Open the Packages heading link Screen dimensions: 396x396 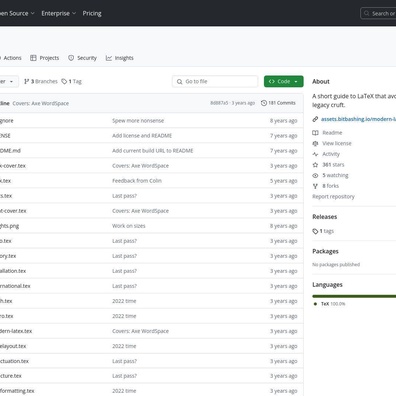(x=325, y=251)
